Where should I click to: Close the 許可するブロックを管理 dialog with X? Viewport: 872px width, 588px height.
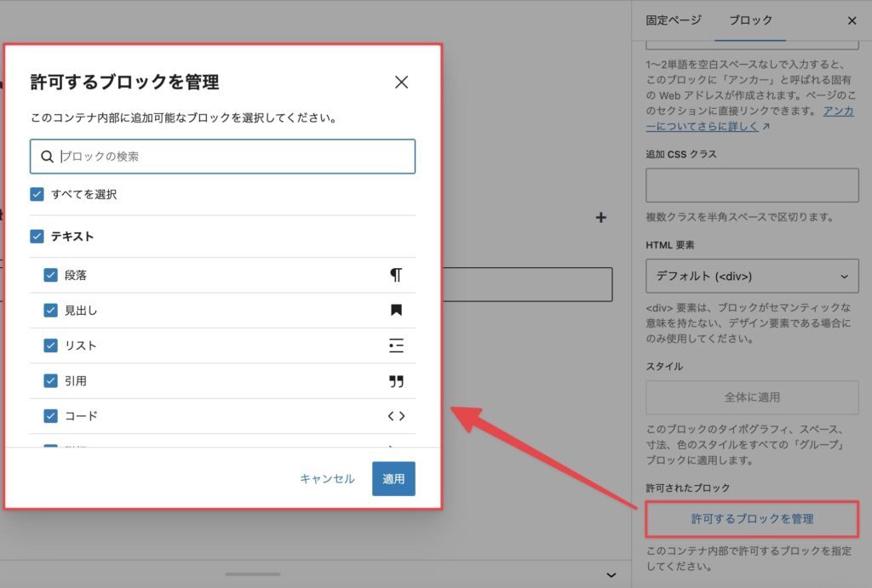[x=402, y=83]
